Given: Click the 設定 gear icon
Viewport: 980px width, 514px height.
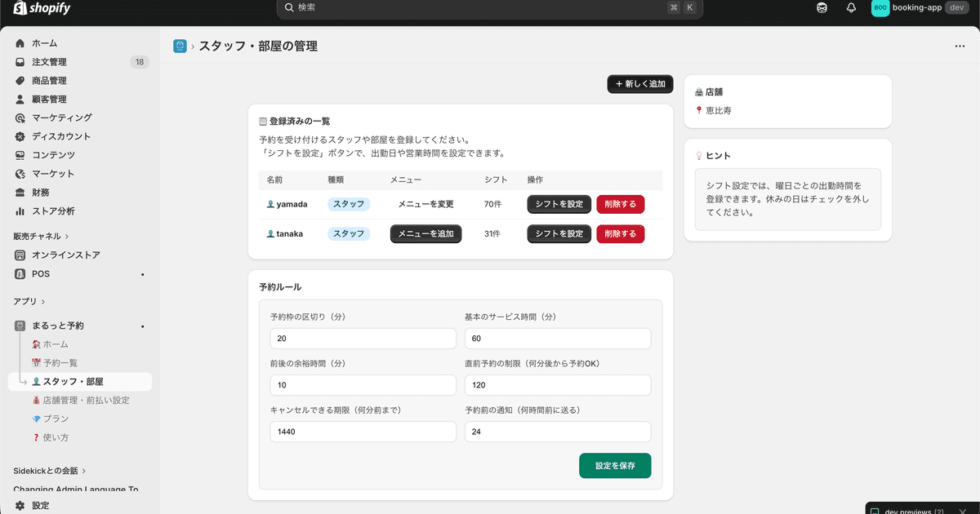Looking at the screenshot, I should (x=18, y=504).
